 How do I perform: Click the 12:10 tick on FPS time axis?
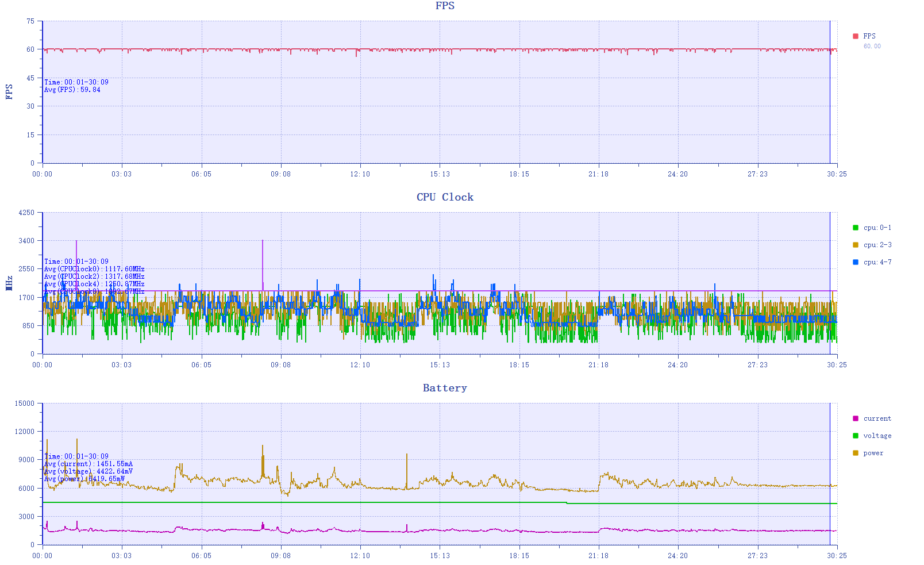pos(360,174)
